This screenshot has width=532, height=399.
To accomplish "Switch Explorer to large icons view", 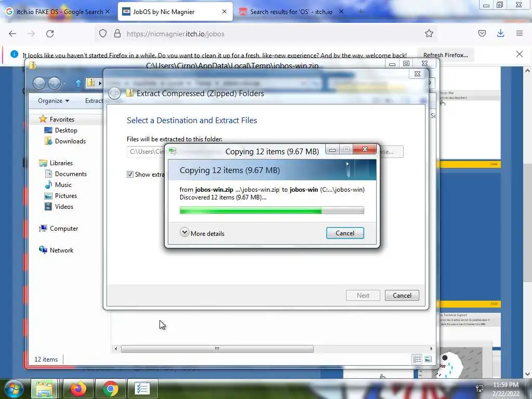I will [428, 359].
